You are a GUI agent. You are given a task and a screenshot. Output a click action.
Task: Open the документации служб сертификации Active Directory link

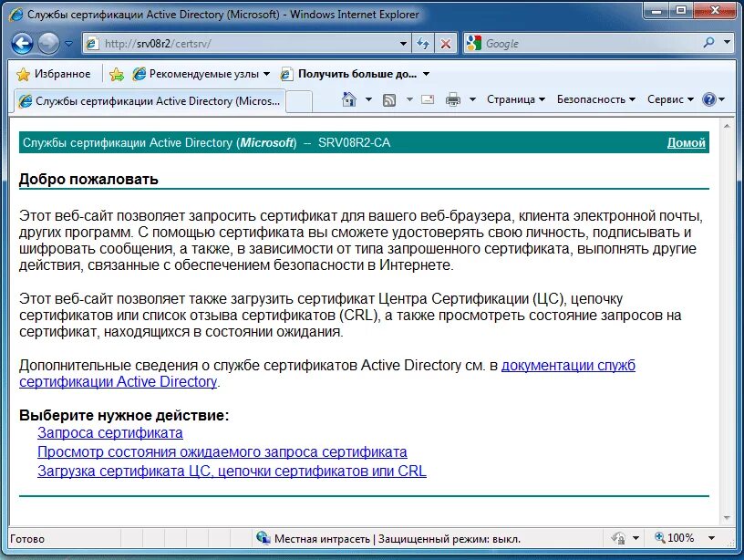click(x=568, y=366)
